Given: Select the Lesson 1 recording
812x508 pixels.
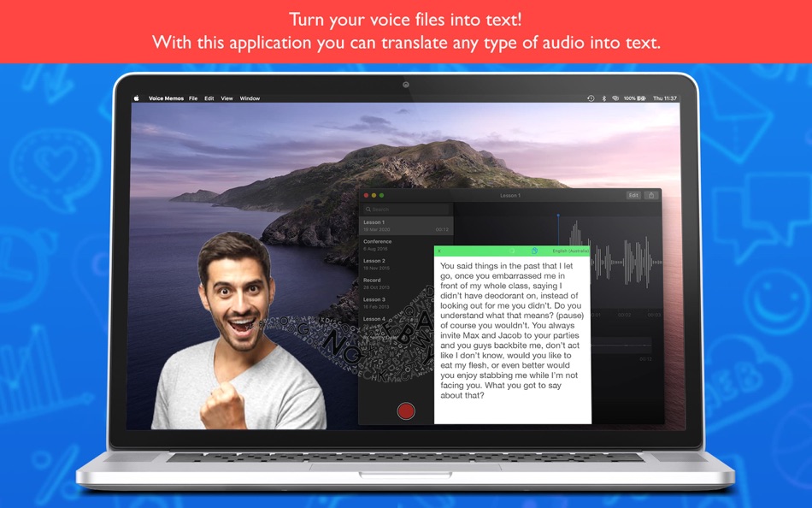Looking at the screenshot, I should pos(406,226).
